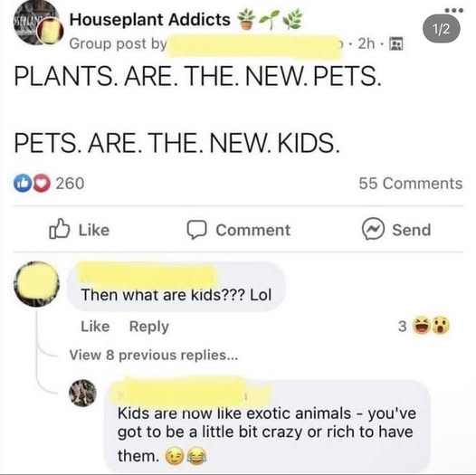Click the 2h post timestamp

(367, 43)
